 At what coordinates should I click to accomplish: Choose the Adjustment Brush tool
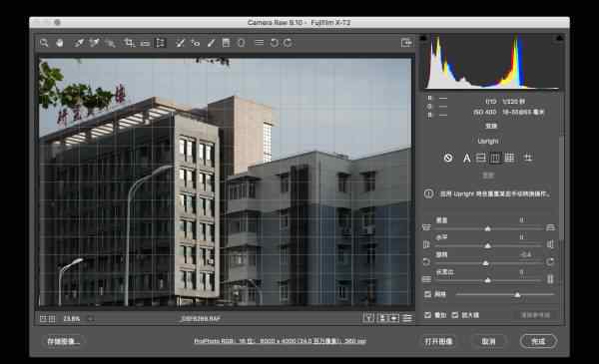211,43
